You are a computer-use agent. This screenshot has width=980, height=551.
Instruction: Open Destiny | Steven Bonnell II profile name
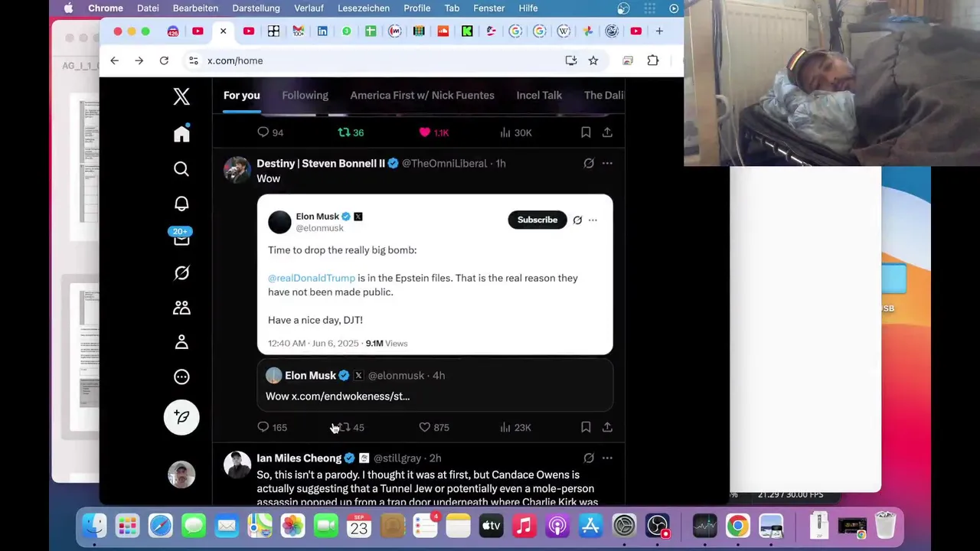[x=321, y=163]
